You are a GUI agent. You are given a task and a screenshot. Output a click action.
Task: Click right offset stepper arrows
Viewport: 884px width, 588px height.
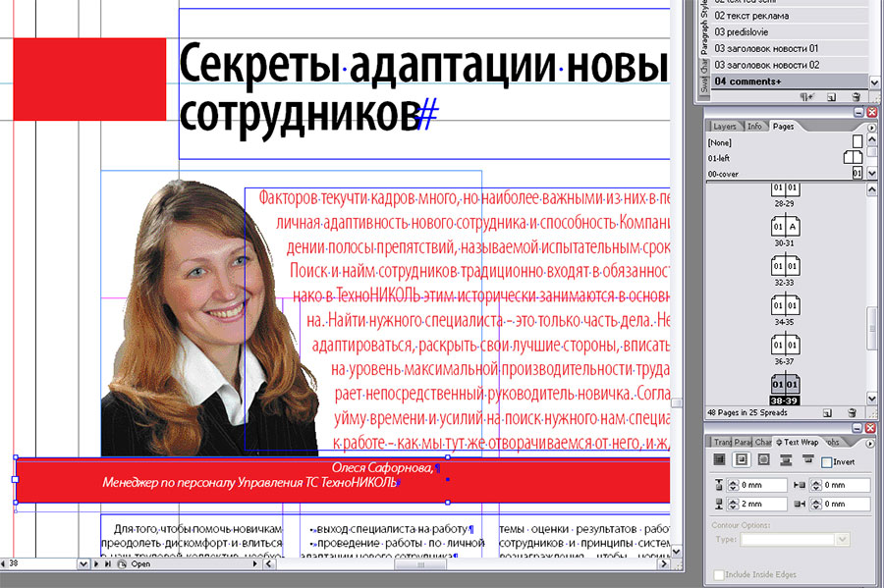coord(816,504)
